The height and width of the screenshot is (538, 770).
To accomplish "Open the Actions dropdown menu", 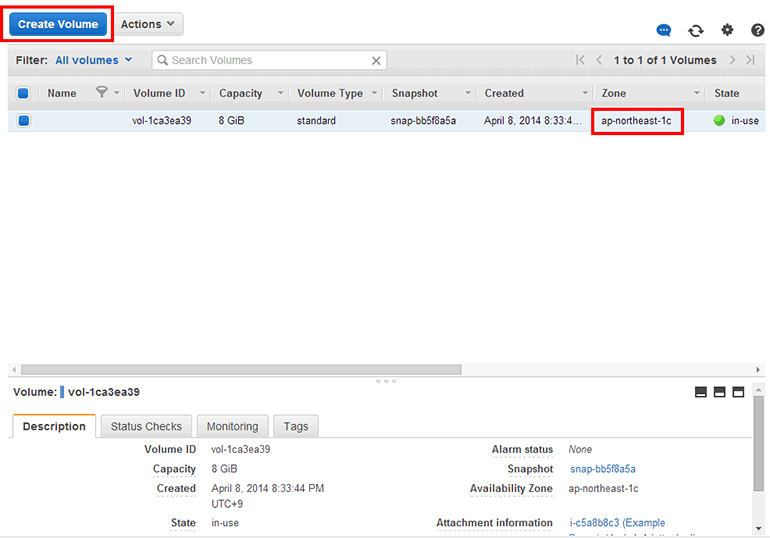I will [149, 24].
